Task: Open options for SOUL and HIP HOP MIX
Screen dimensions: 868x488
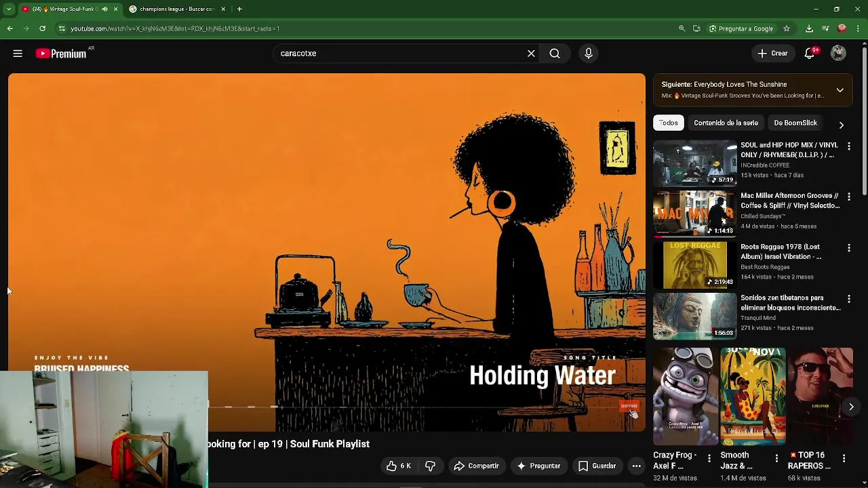Action: 848,146
